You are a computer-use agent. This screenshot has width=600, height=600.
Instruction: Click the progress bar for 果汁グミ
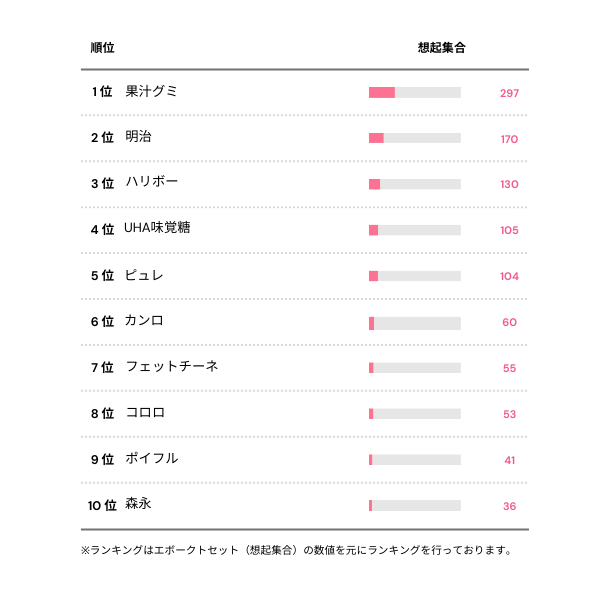(414, 92)
